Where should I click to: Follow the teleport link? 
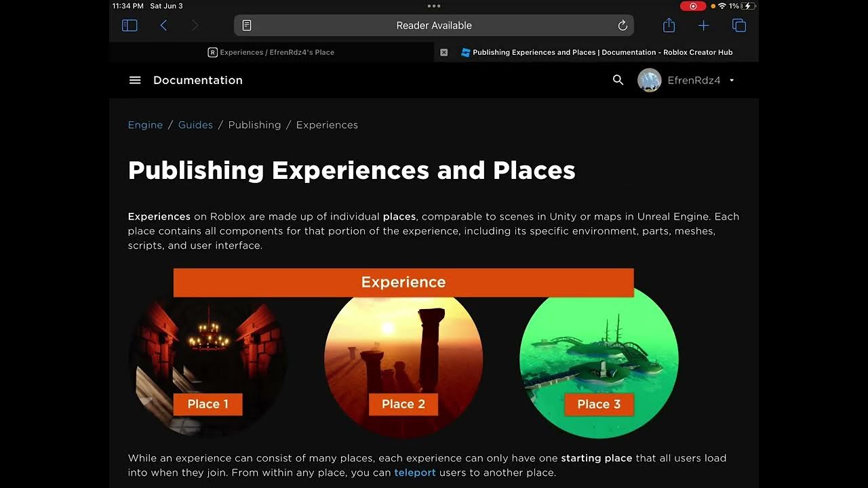[x=415, y=472]
